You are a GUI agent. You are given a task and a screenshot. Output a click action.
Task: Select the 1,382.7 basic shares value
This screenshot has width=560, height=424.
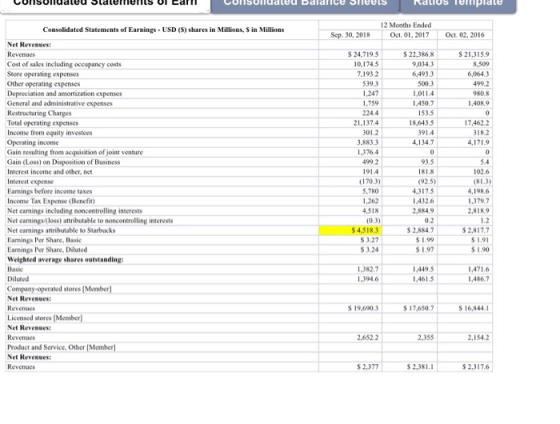(368, 269)
